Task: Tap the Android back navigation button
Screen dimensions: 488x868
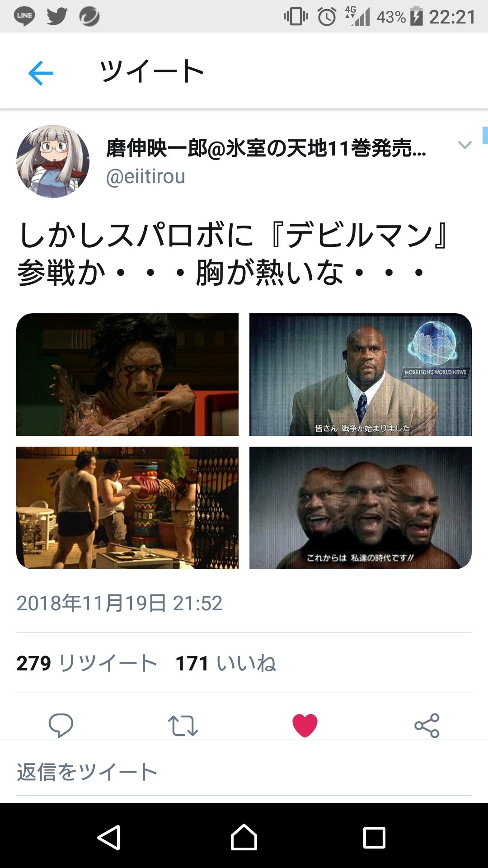Action: pyautogui.click(x=109, y=837)
